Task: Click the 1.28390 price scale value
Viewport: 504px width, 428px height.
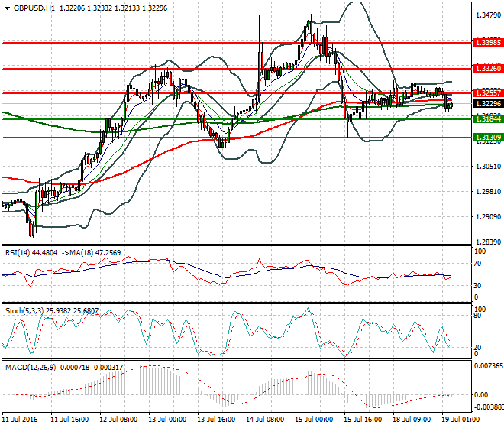Action: click(488, 242)
